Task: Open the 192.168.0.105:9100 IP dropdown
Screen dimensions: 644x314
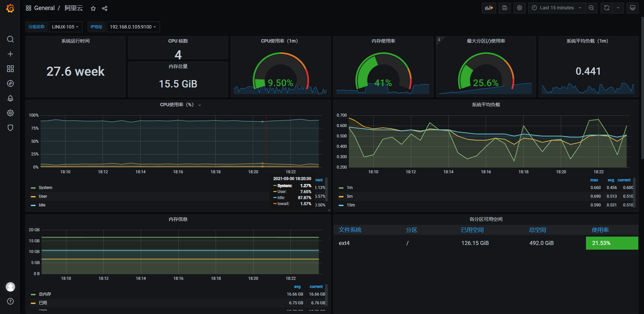Action: (133, 27)
